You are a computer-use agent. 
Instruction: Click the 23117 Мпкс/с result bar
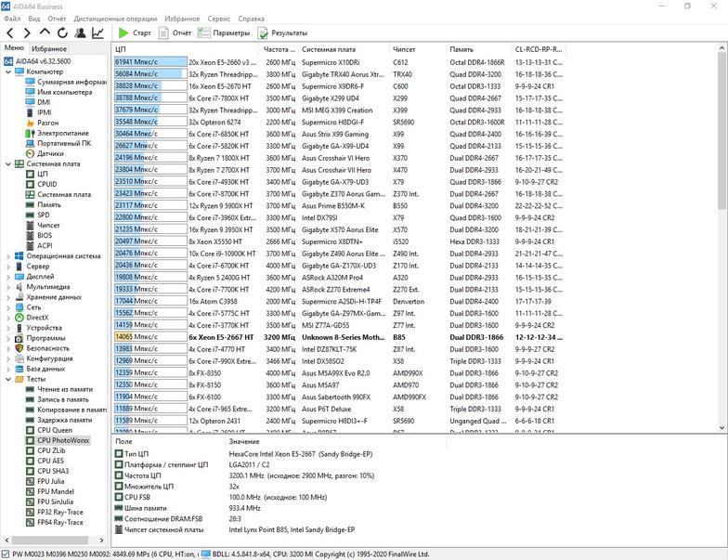150,205
